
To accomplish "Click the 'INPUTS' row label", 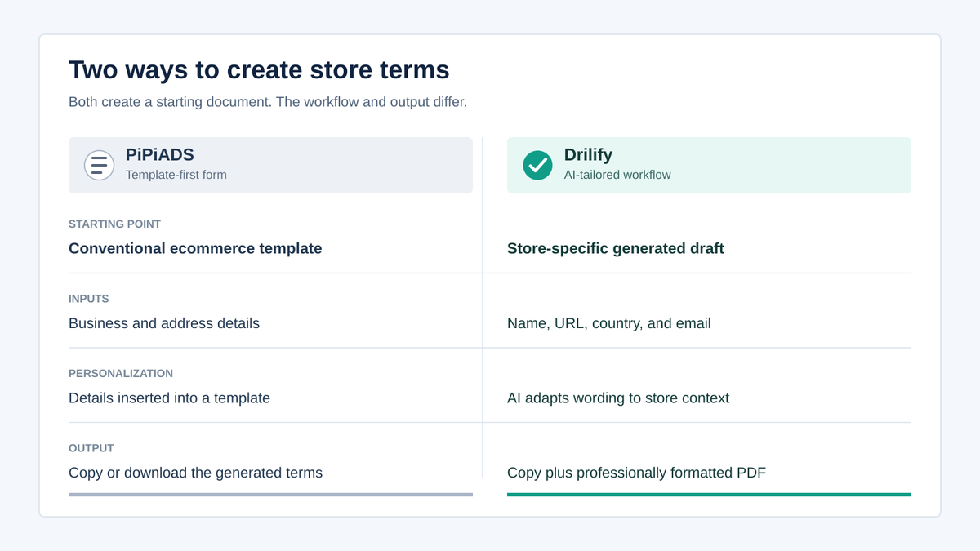I will pos(89,299).
